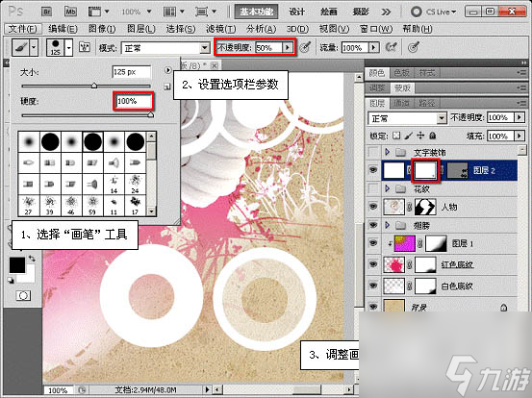Enable airbrush mode icon
The width and height of the screenshot is (532, 398).
tap(392, 47)
